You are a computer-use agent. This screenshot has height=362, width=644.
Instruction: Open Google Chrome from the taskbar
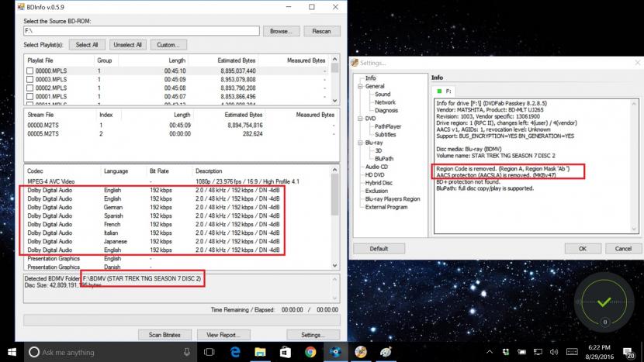[310, 351]
